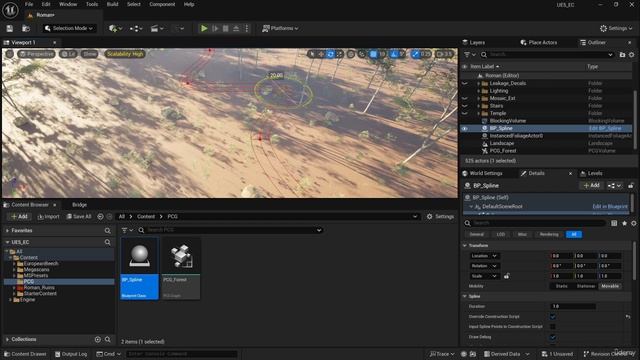Open the File menu
640x360 pixels.
click(29, 4)
